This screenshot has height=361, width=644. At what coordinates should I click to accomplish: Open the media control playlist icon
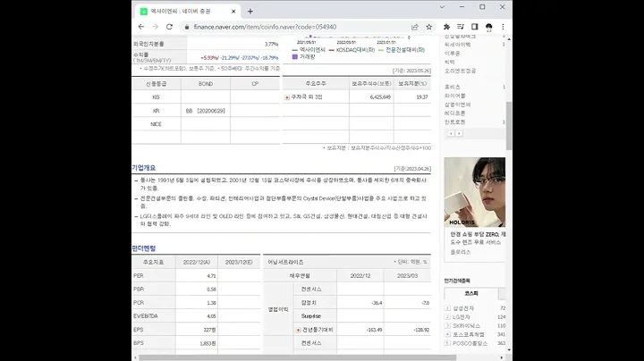(461, 27)
